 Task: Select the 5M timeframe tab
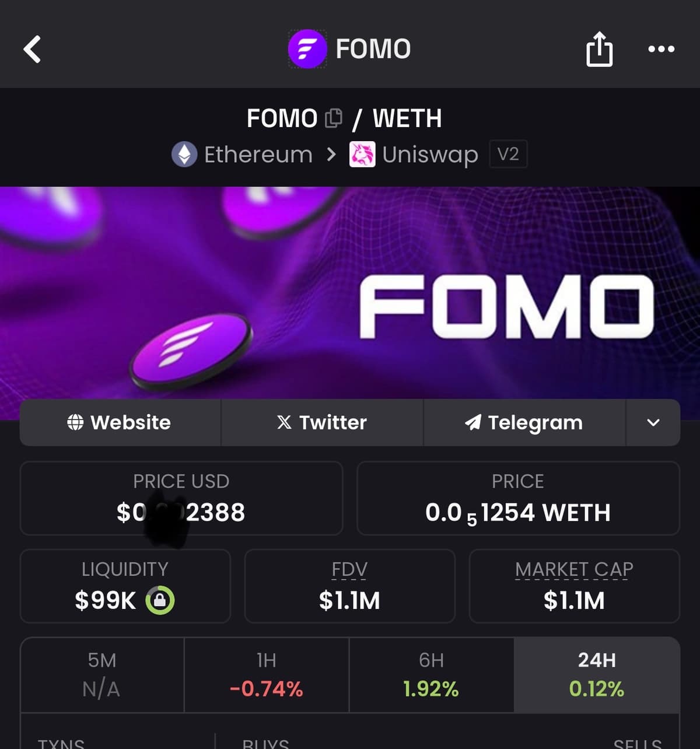tap(102, 675)
